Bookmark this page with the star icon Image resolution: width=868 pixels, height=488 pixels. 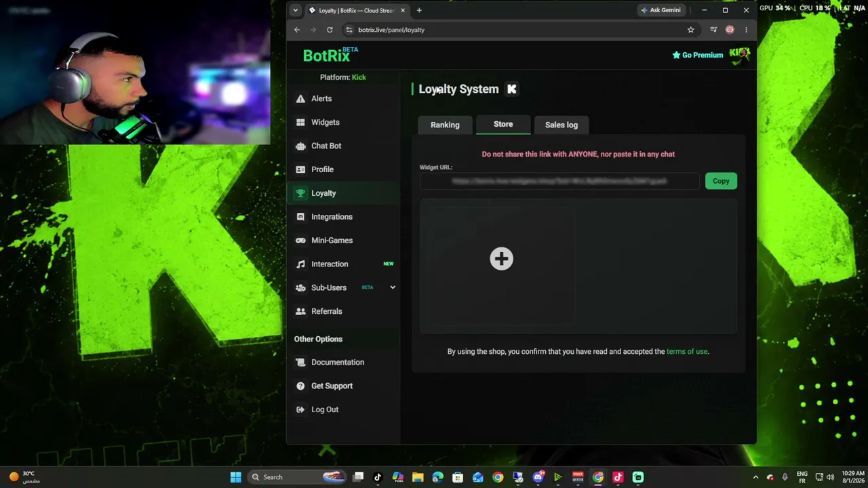(690, 30)
